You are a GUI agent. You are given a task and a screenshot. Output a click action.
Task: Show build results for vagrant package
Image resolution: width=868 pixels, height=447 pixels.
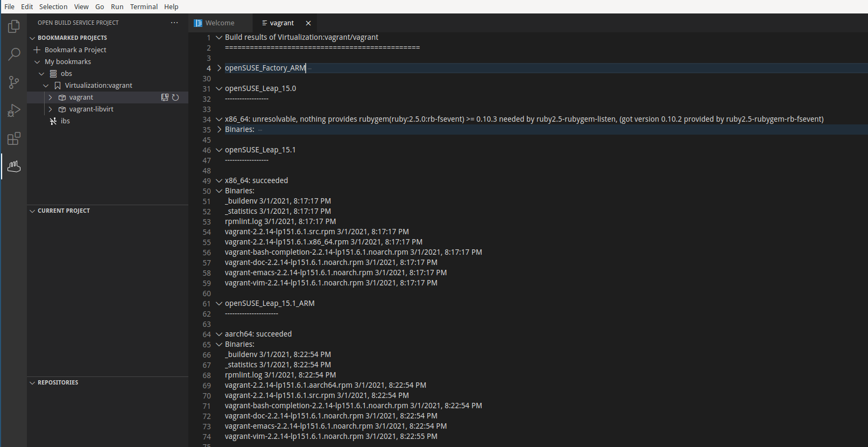click(x=165, y=97)
